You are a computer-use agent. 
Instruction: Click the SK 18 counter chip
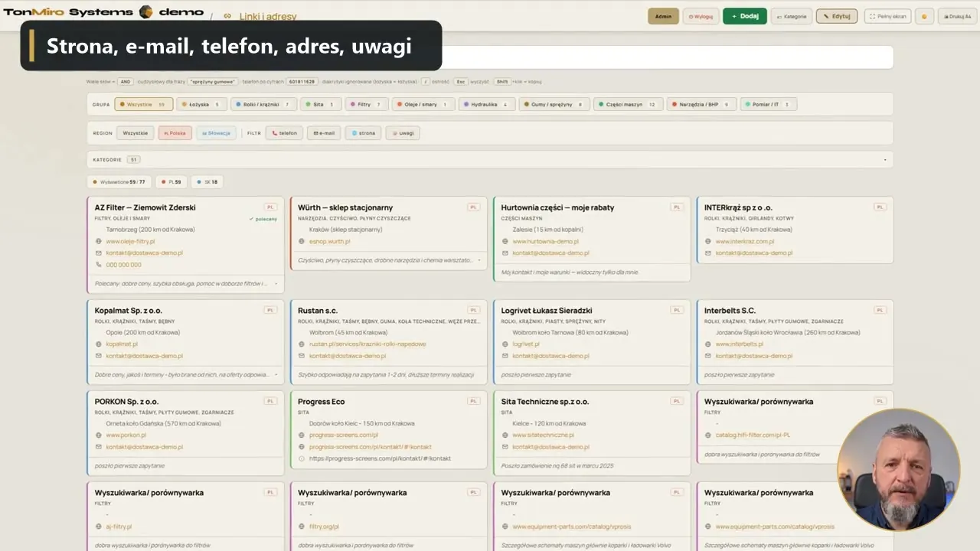click(x=207, y=182)
